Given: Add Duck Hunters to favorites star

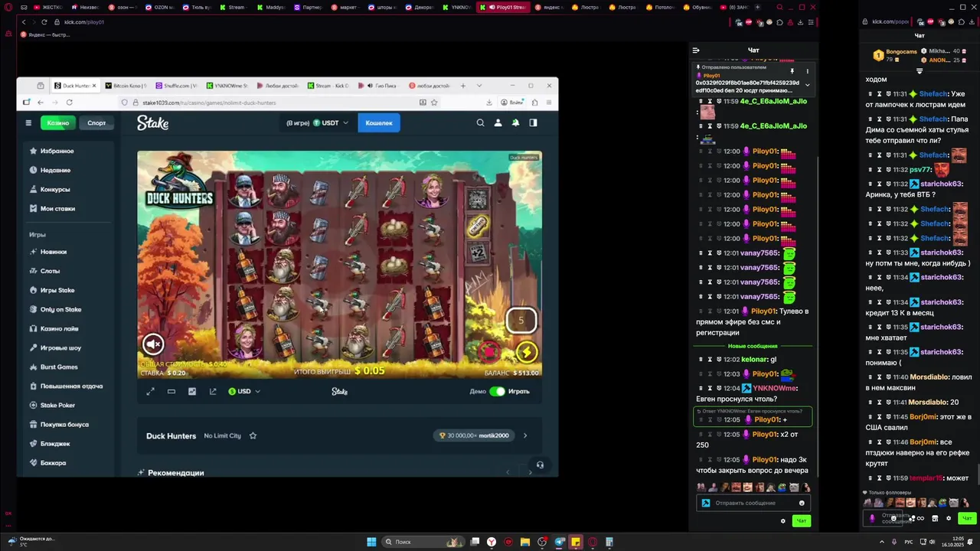Looking at the screenshot, I should click(x=253, y=435).
